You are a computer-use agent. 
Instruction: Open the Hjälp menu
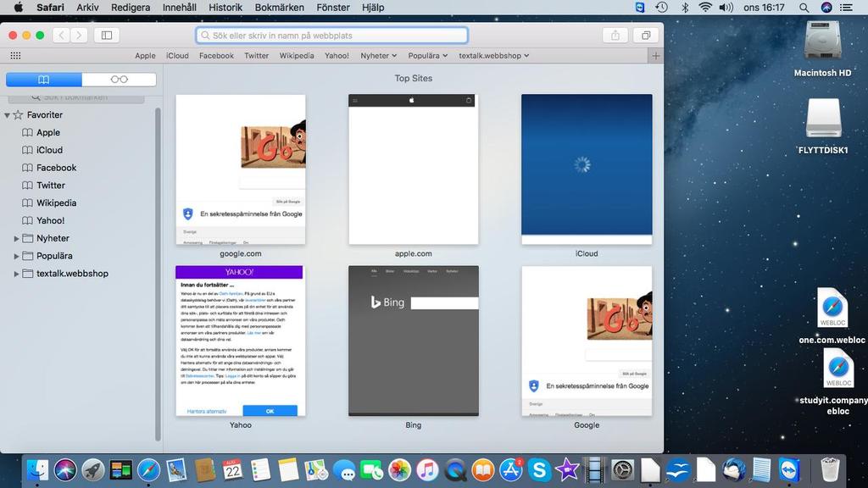373,7
